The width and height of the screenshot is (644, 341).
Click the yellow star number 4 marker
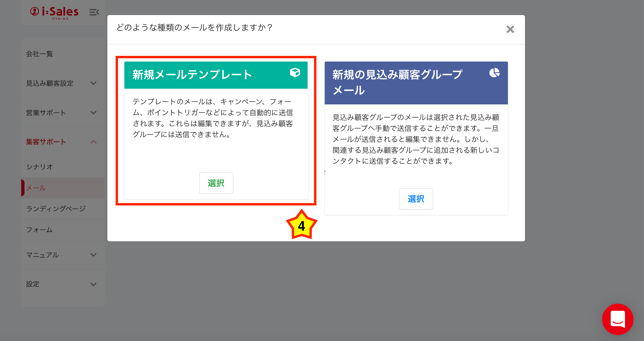[301, 225]
